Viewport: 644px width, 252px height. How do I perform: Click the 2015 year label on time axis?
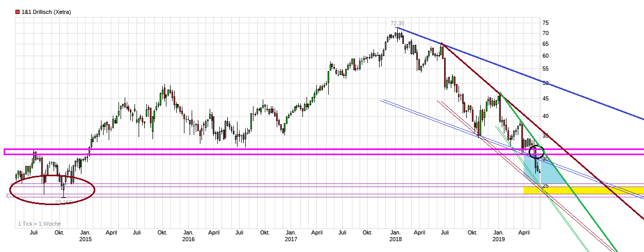(86, 239)
